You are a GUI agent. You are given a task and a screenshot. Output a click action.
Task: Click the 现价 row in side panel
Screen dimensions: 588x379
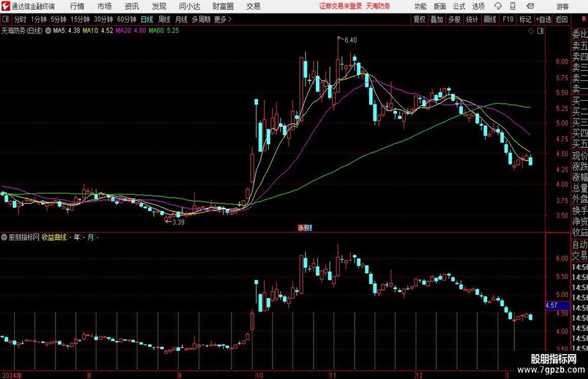coord(580,156)
